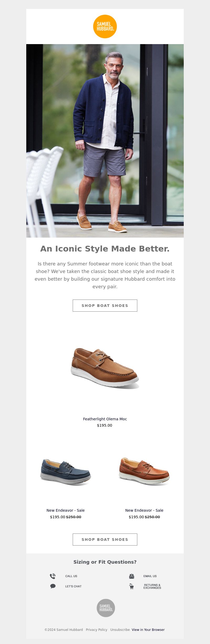Screen dimensions: 210x644
Task: Click the Unsubscribe link in footer
Action: coord(120,630)
